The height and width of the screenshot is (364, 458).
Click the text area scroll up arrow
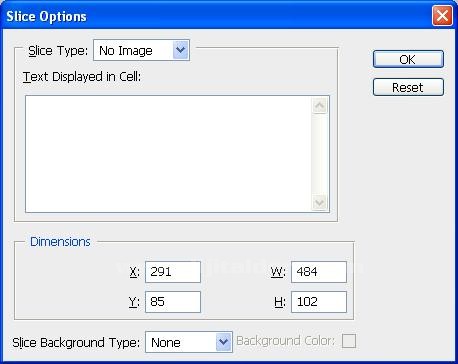[320, 106]
